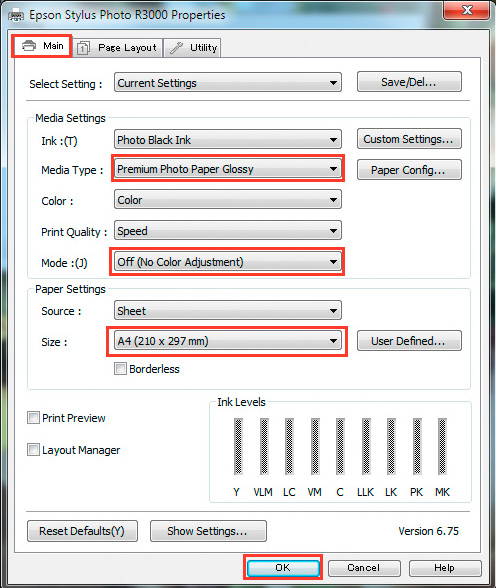Click the OK button
Screen dimensions: 496x588
click(283, 567)
